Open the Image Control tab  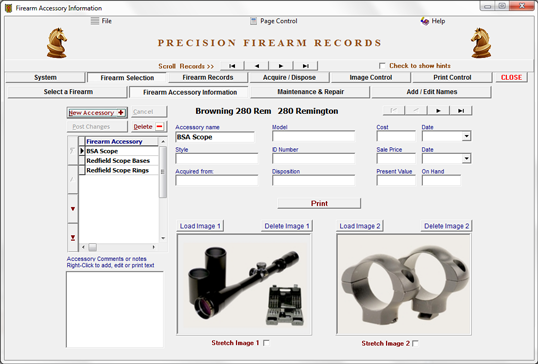click(x=371, y=78)
